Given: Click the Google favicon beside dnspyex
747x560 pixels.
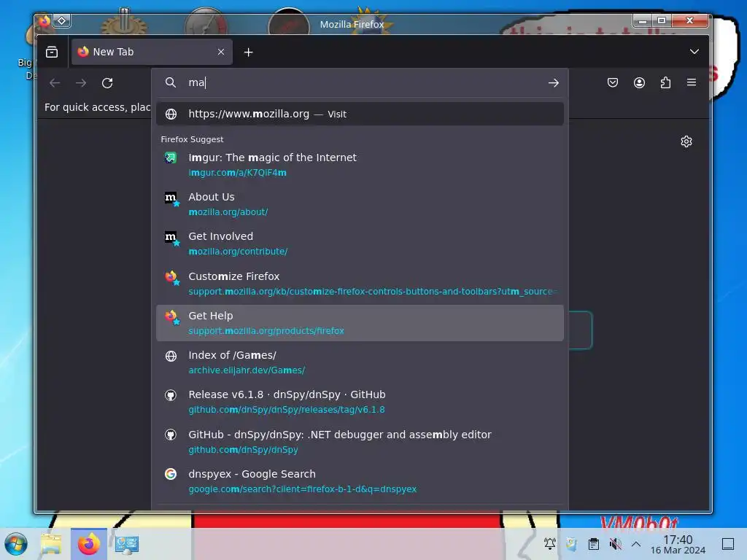Looking at the screenshot, I should [x=171, y=474].
